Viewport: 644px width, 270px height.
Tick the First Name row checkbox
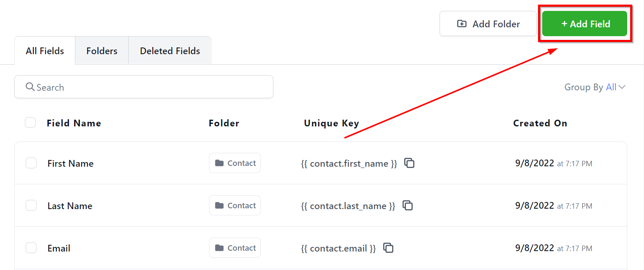[x=31, y=163]
